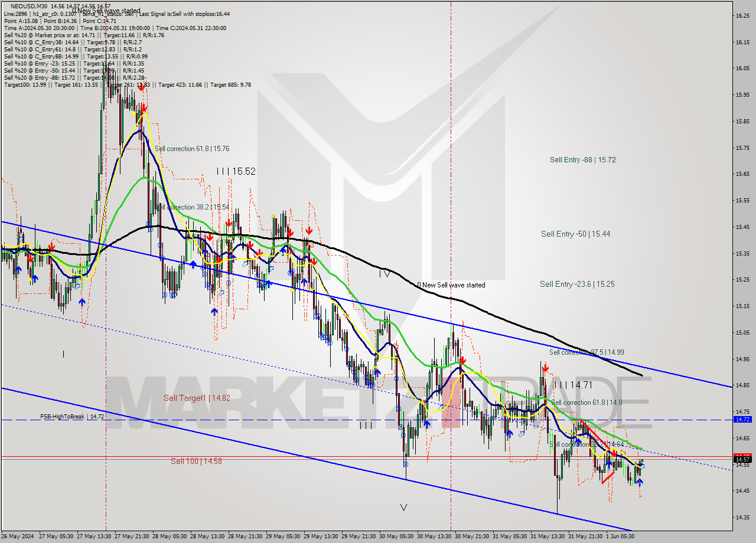Click the 'Sell correction 87.5 | 14.99' label
The width and height of the screenshot is (756, 543).
586,352
